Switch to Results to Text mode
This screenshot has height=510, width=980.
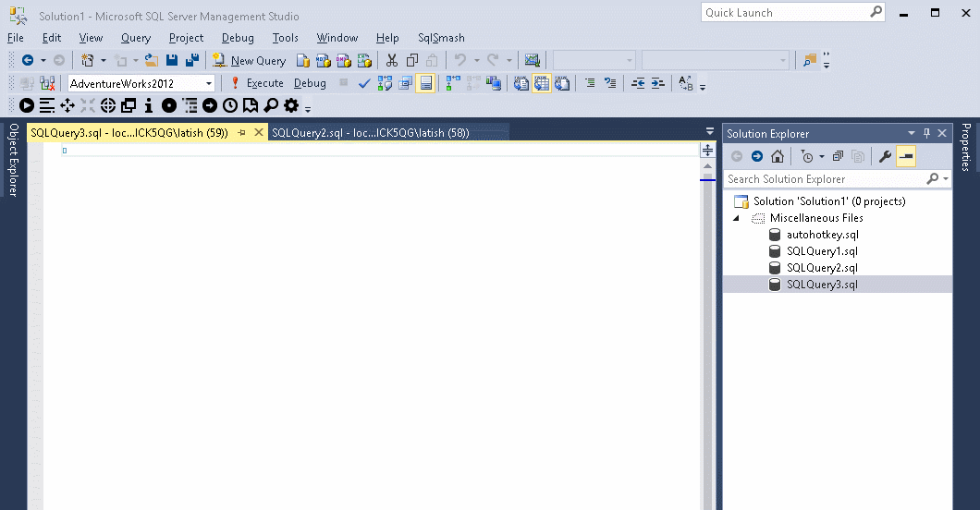click(521, 83)
